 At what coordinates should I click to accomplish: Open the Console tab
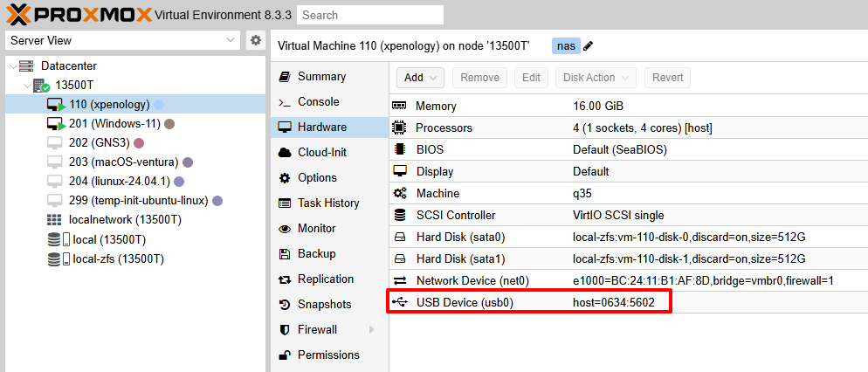point(328,102)
